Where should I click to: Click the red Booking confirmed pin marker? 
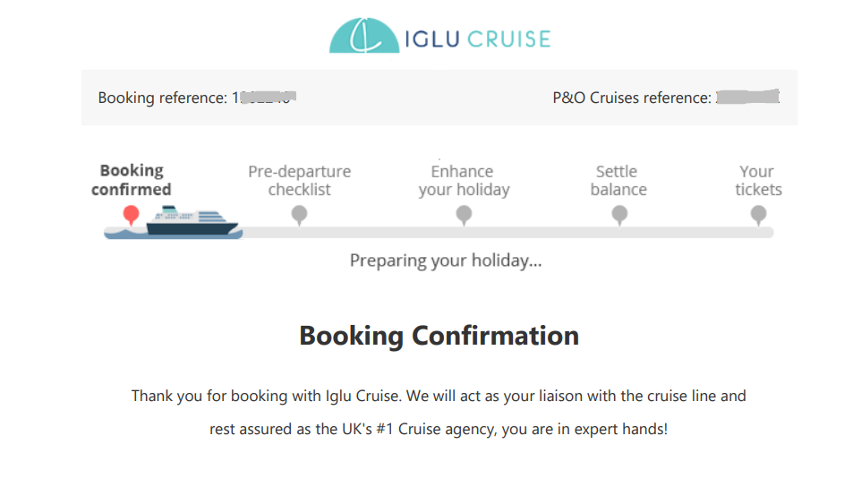tap(132, 214)
